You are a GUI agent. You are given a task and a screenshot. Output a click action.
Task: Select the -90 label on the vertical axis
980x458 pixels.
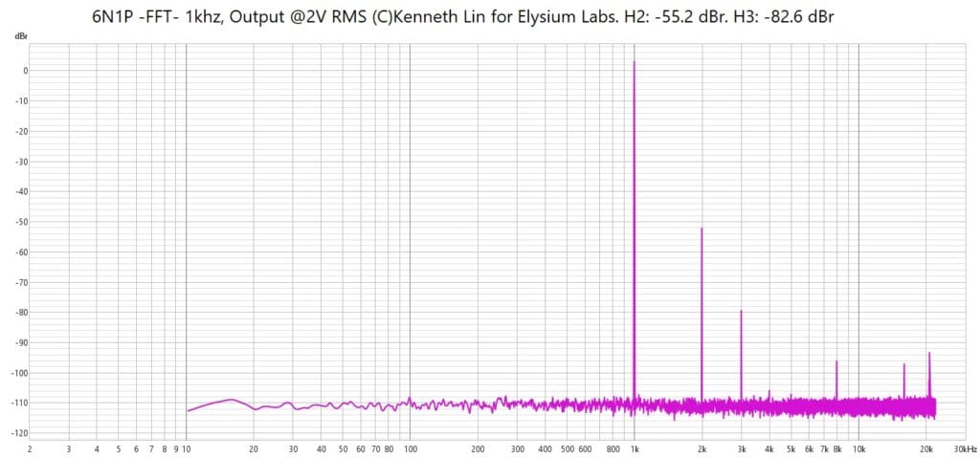click(23, 343)
